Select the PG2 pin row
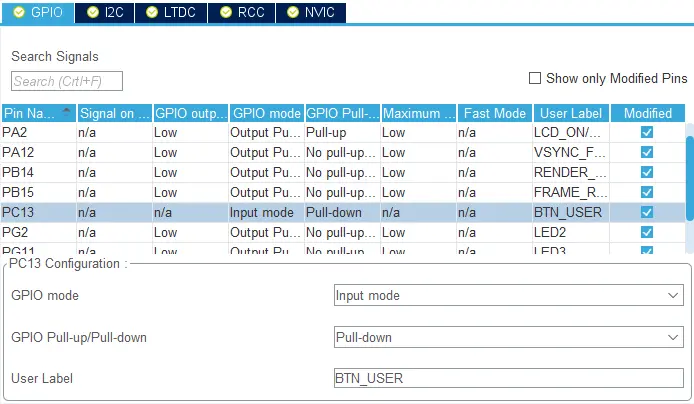 (38, 232)
